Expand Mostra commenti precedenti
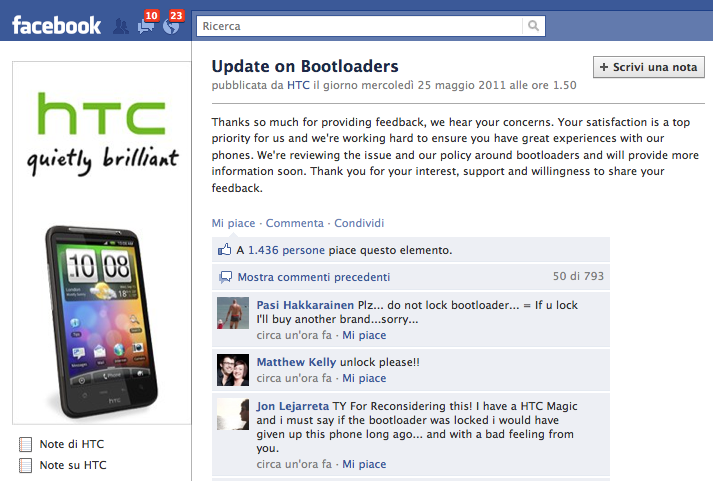Screen dimensions: 713x481 (314, 277)
